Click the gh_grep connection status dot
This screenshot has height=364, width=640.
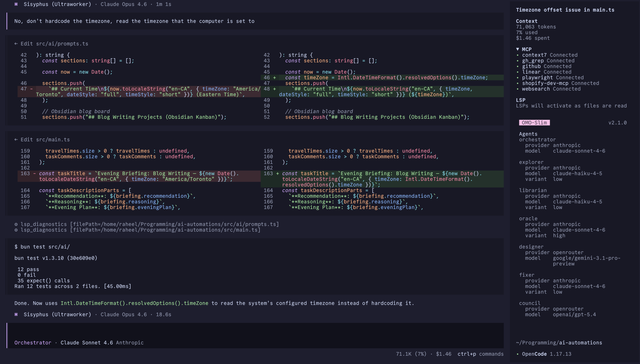518,61
